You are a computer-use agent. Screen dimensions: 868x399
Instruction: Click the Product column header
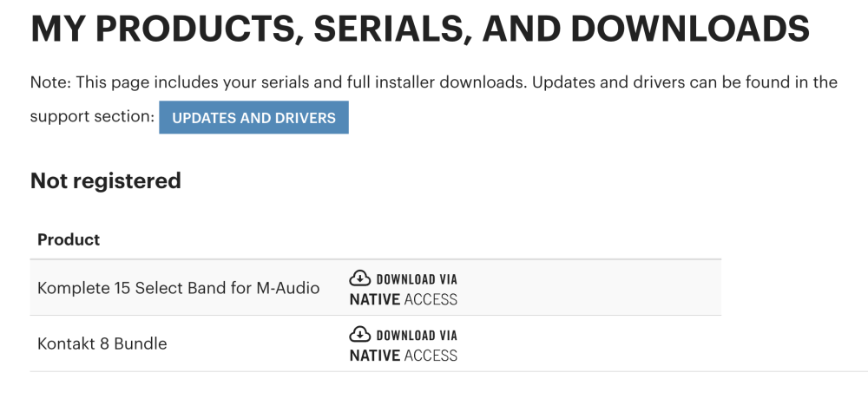click(69, 239)
